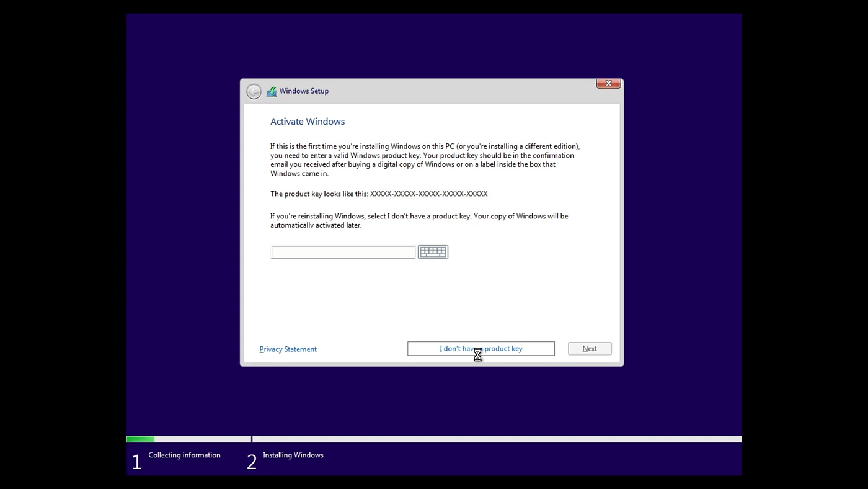Click the Collecting information step label
Screen dimensions: 868x489
click(184, 455)
